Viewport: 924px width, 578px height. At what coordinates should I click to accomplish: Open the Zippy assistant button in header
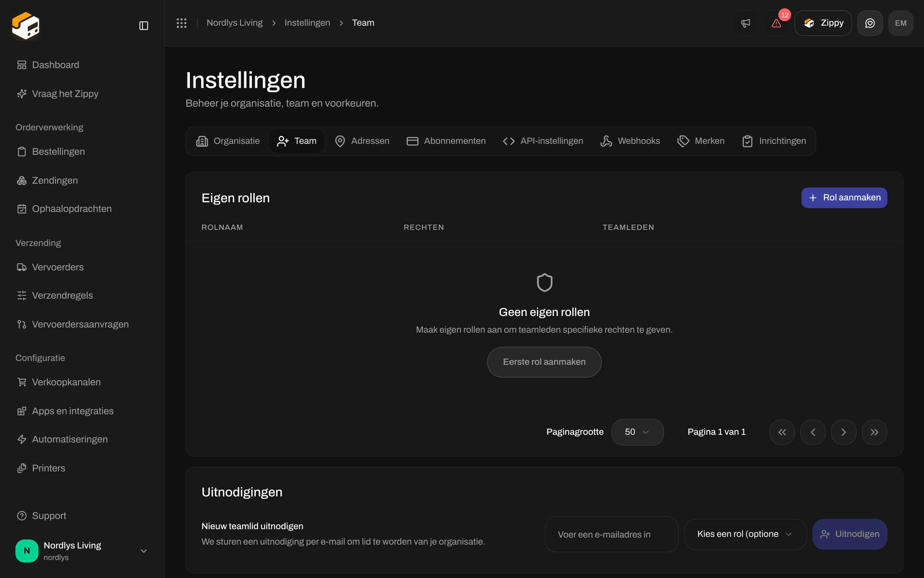click(823, 23)
